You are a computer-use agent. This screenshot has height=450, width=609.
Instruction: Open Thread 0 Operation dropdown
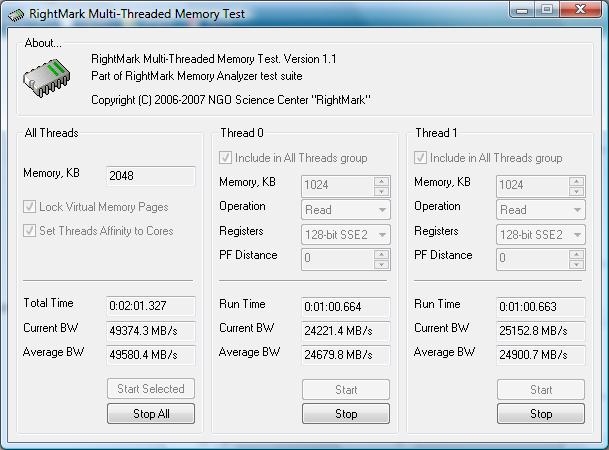[x=346, y=210]
